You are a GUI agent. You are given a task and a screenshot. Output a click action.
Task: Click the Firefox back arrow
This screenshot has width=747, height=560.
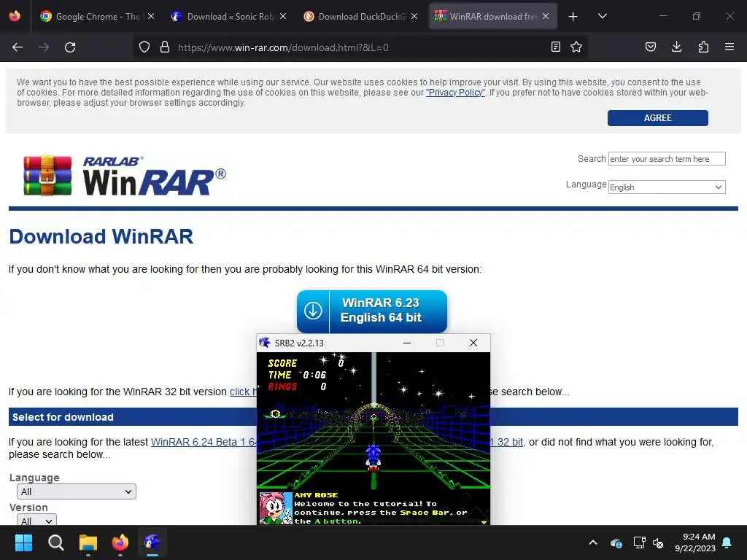tap(18, 47)
